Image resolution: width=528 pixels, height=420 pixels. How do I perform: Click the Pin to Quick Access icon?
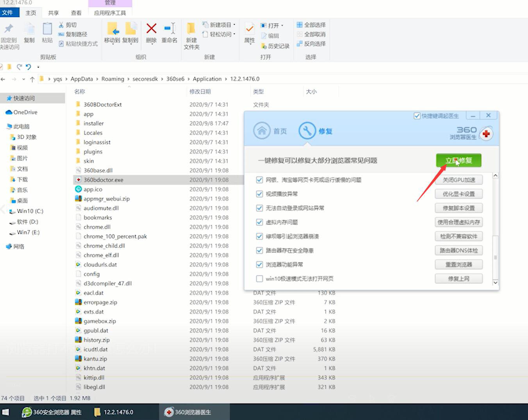click(x=9, y=29)
